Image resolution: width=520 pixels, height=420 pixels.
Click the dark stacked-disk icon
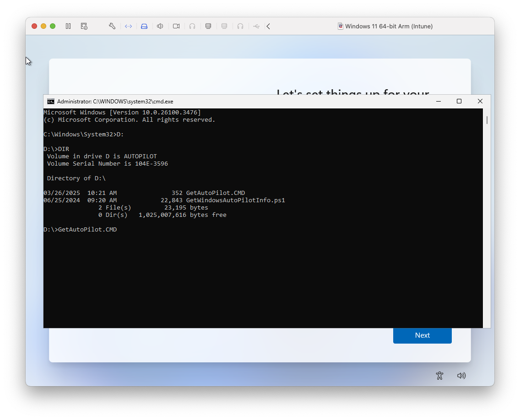208,26
